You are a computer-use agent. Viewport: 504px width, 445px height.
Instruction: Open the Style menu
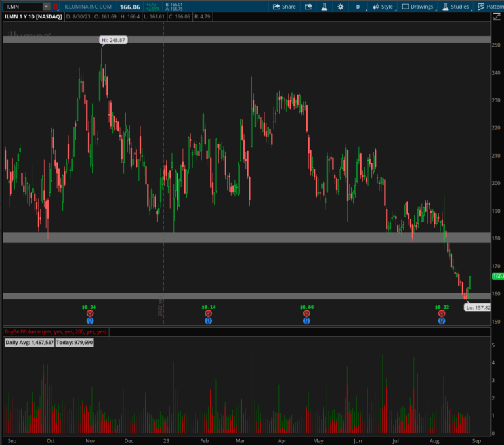(383, 7)
